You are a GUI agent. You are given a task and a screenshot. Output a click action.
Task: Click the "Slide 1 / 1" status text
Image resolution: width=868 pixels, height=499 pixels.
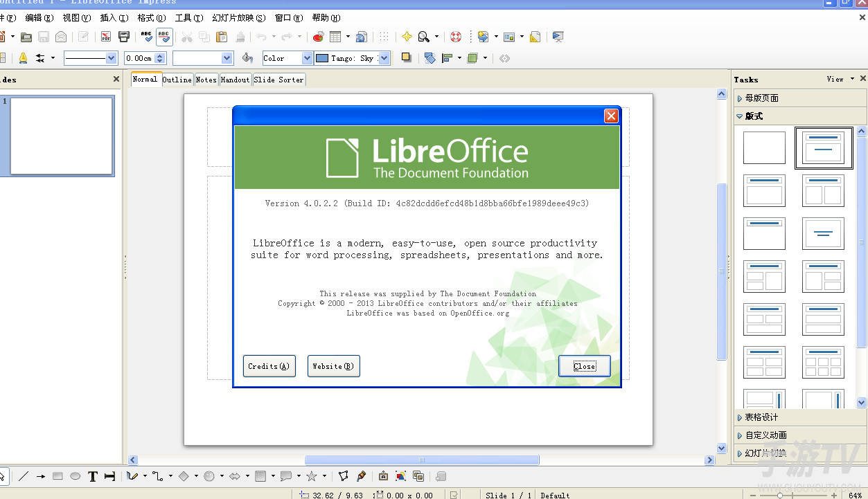click(x=508, y=496)
